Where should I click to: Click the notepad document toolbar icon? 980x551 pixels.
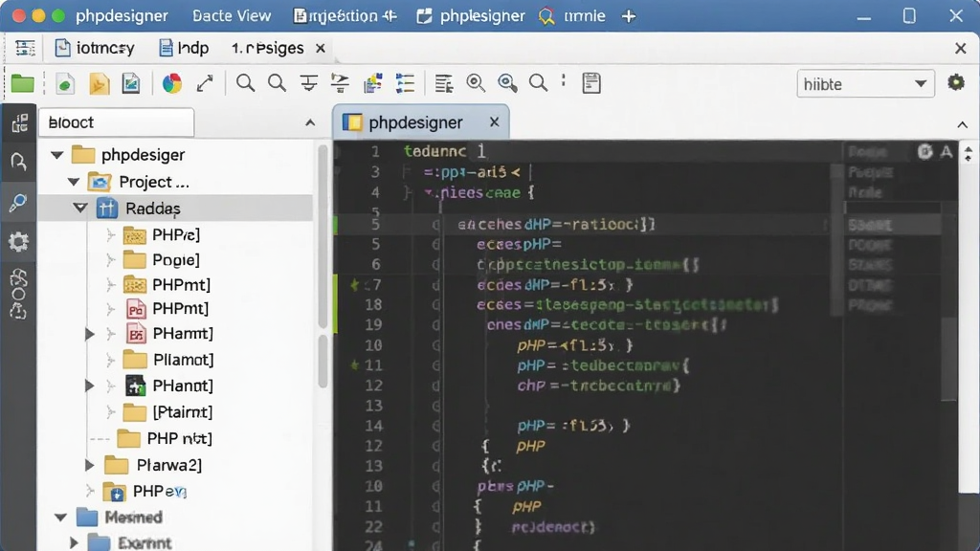coord(591,83)
